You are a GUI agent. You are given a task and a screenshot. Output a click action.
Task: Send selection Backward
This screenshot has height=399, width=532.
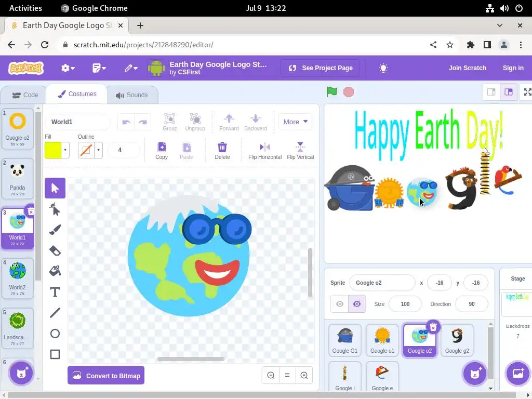pos(256,122)
